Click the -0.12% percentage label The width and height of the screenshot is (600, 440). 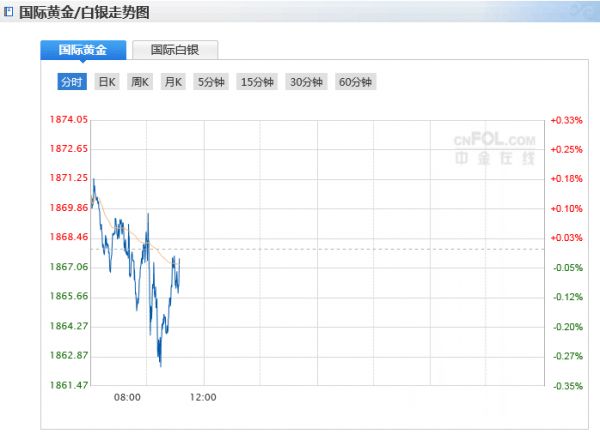tap(568, 297)
